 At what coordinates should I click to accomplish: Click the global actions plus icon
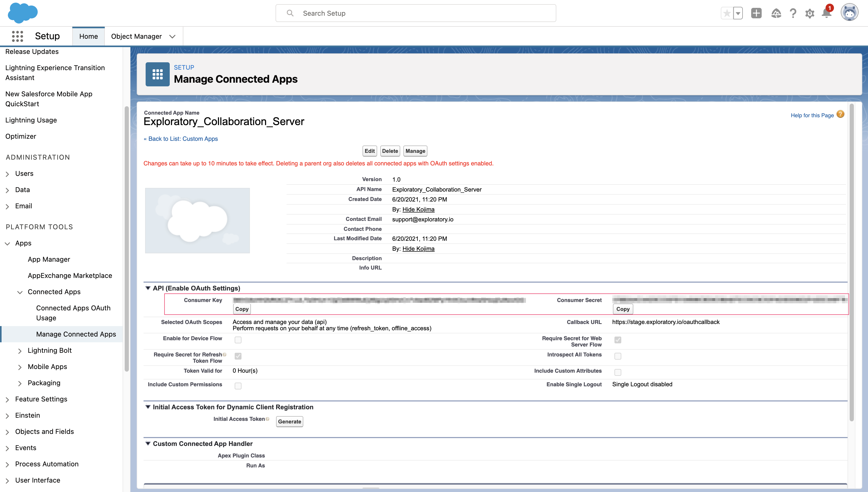[756, 13]
